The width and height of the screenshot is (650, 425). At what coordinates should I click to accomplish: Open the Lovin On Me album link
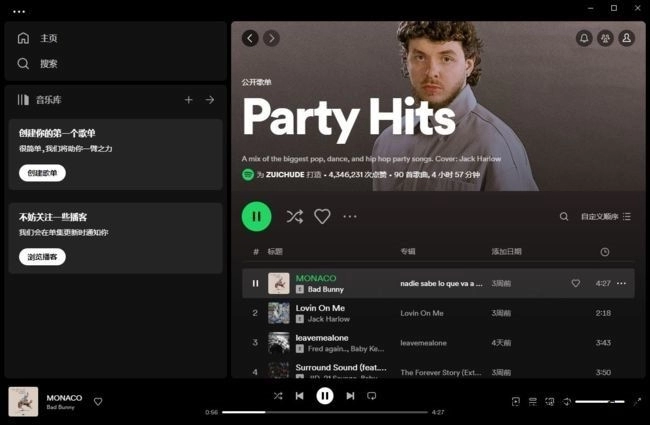[x=422, y=313]
